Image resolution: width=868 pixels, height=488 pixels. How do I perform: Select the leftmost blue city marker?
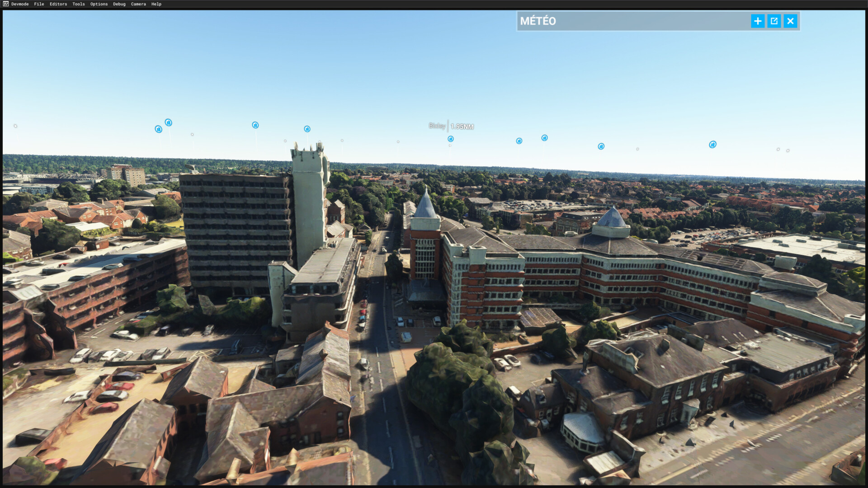point(158,129)
